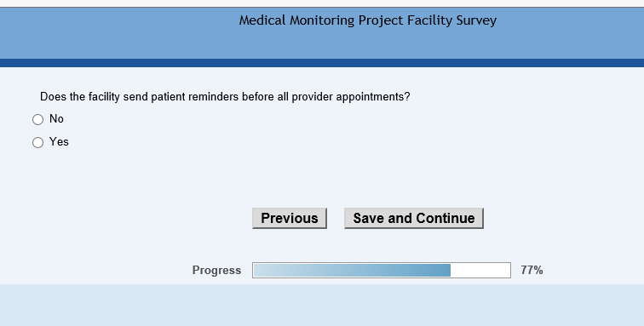Click the patient reminders question text
Image resolution: width=644 pixels, height=326 pixels.
click(225, 97)
